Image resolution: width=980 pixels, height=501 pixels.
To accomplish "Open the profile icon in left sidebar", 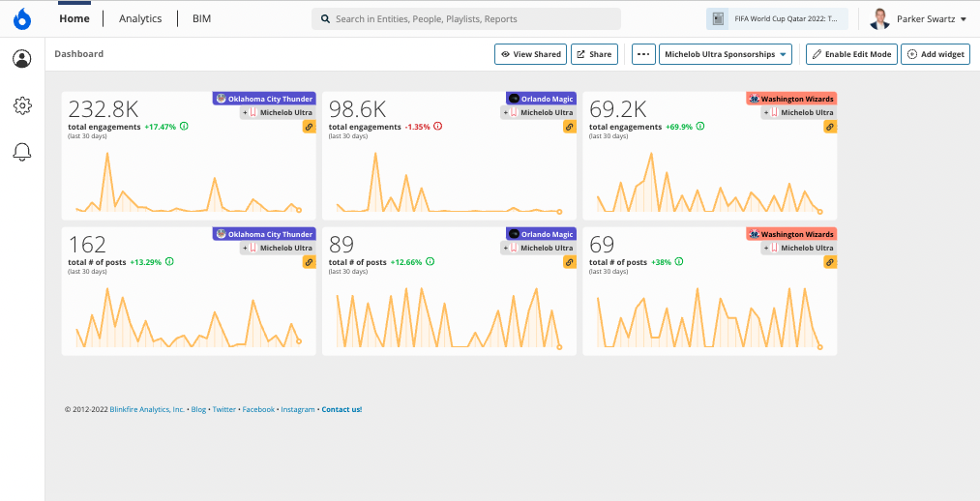I will point(22,59).
